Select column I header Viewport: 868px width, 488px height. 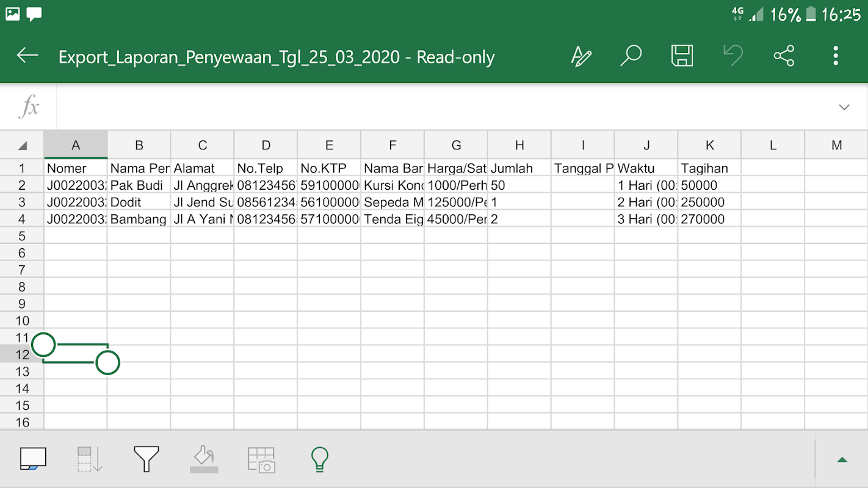(x=583, y=145)
